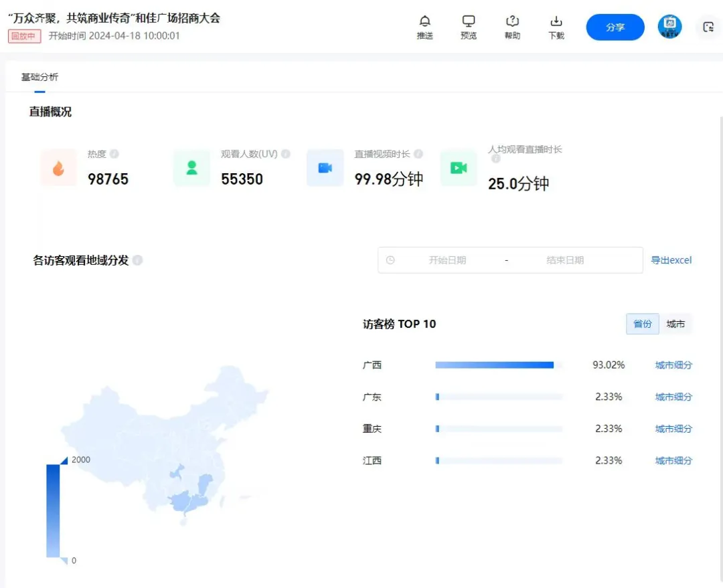Screen dimensions: 723x588
Task: Click the circular BBTV avatar icon
Action: [x=669, y=27]
